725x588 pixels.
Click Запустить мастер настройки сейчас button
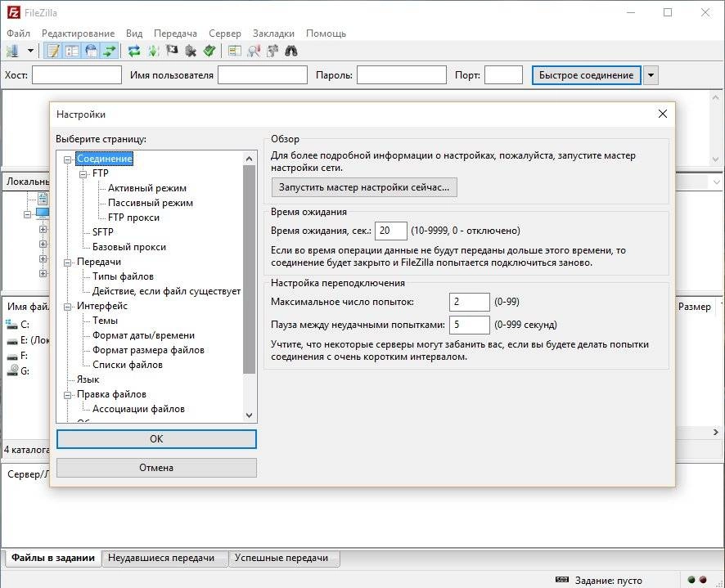(x=364, y=187)
